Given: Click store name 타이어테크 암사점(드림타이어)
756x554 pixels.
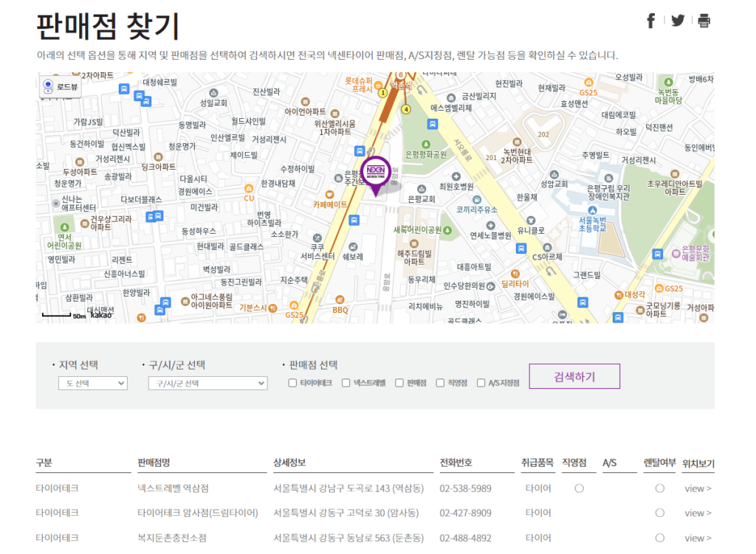Looking at the screenshot, I should pos(198,513).
